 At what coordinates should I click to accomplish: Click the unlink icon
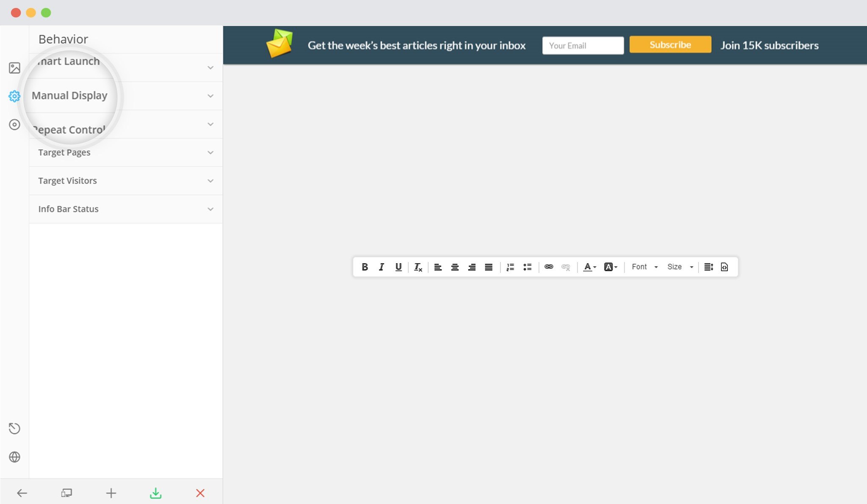[x=566, y=267]
